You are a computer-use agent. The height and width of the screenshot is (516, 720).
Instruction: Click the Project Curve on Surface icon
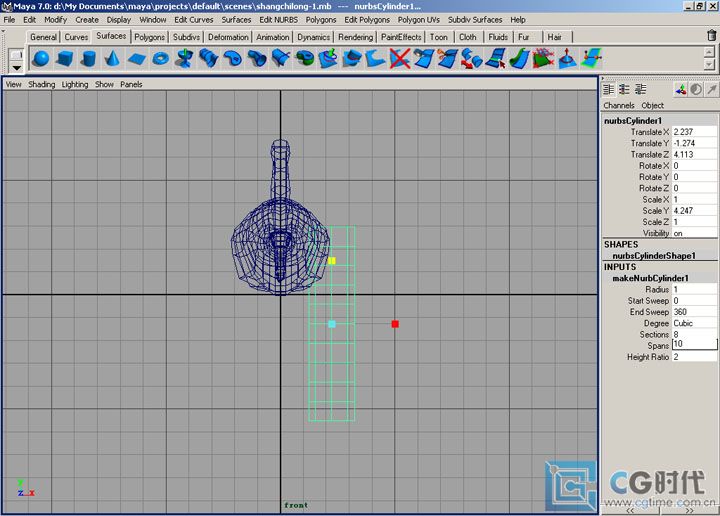(x=328, y=59)
